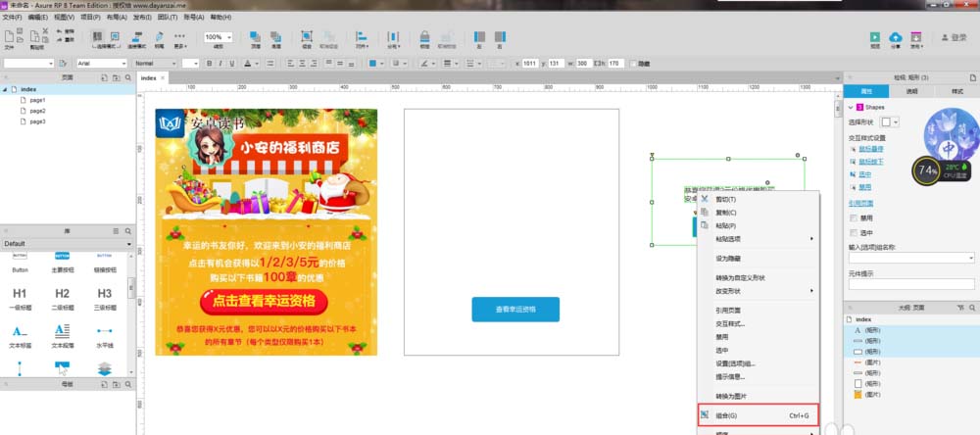Tick the 选中 checkbox in properties
The width and height of the screenshot is (980, 435).
(x=854, y=232)
